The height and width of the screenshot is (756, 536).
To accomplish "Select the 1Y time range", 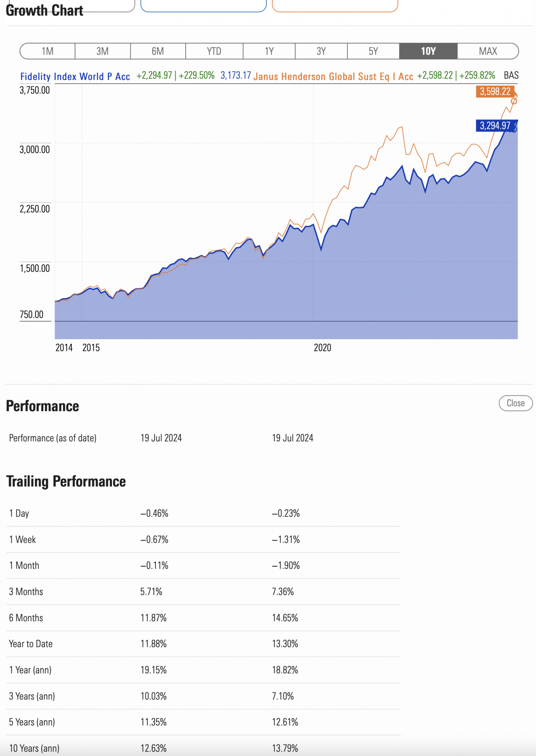I will [x=269, y=51].
